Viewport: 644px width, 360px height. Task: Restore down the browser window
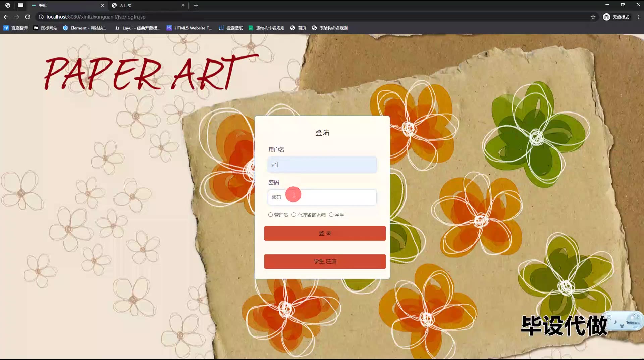(x=623, y=5)
